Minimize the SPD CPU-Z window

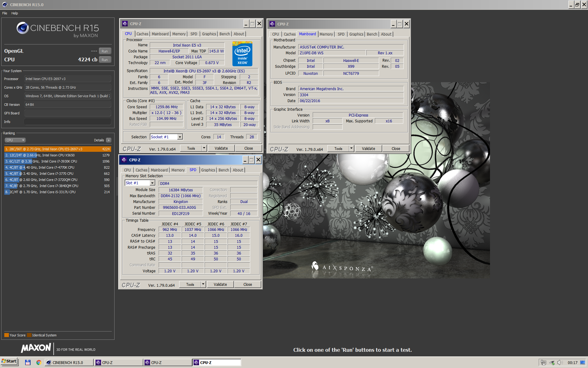click(x=245, y=160)
